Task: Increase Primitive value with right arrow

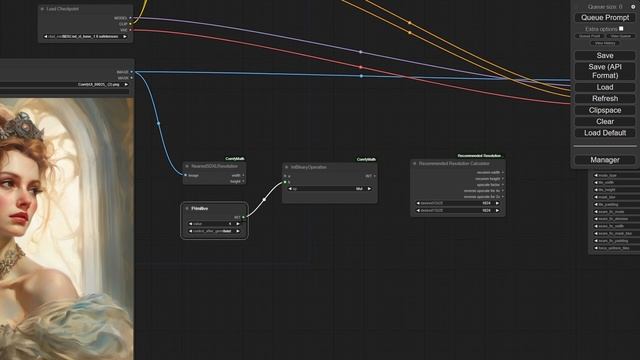Action: tap(238, 224)
